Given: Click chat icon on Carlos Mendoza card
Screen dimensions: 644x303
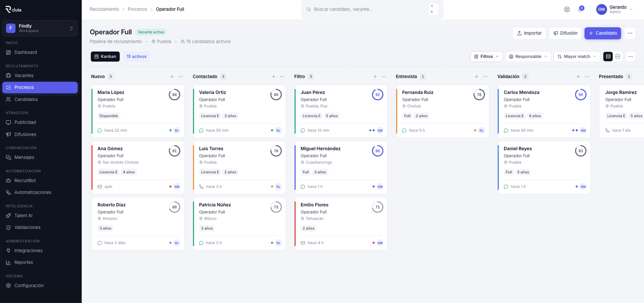Looking at the screenshot, I should point(506,131).
